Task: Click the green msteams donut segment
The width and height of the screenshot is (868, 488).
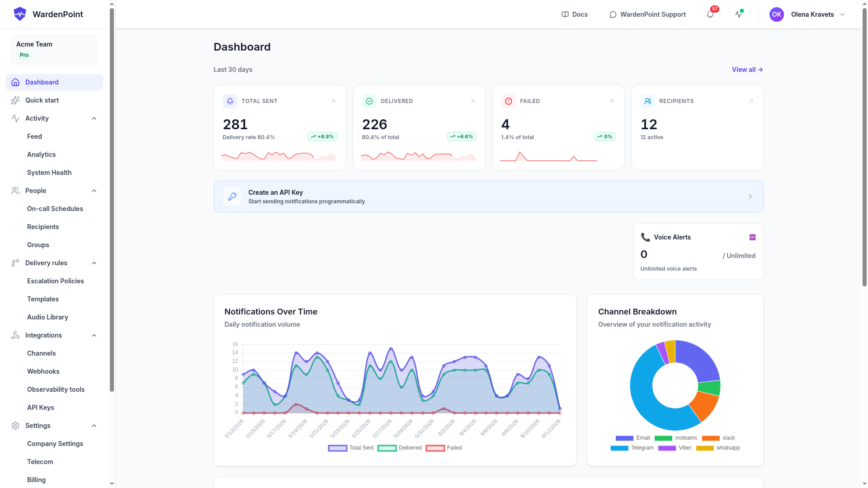Action: click(709, 388)
